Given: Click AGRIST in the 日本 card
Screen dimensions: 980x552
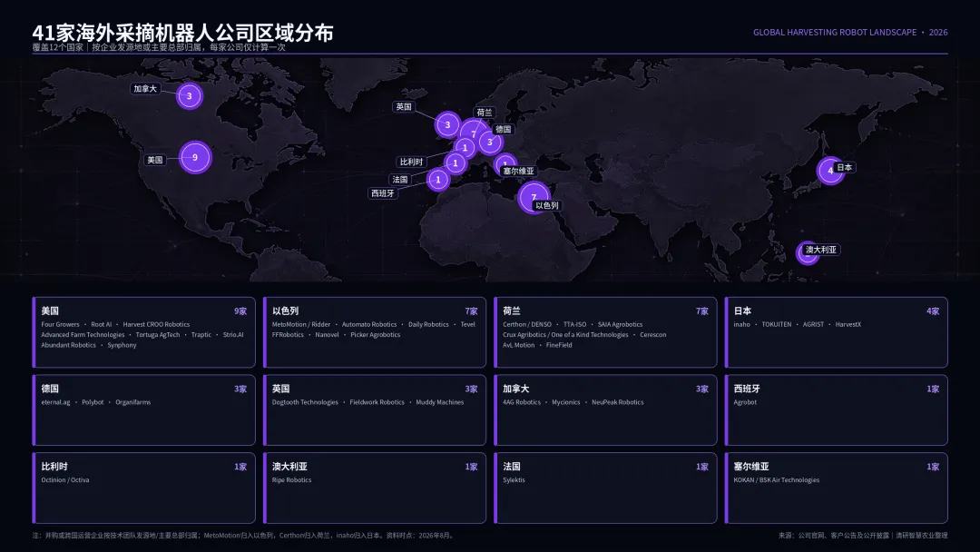Looking at the screenshot, I should click(x=813, y=324).
